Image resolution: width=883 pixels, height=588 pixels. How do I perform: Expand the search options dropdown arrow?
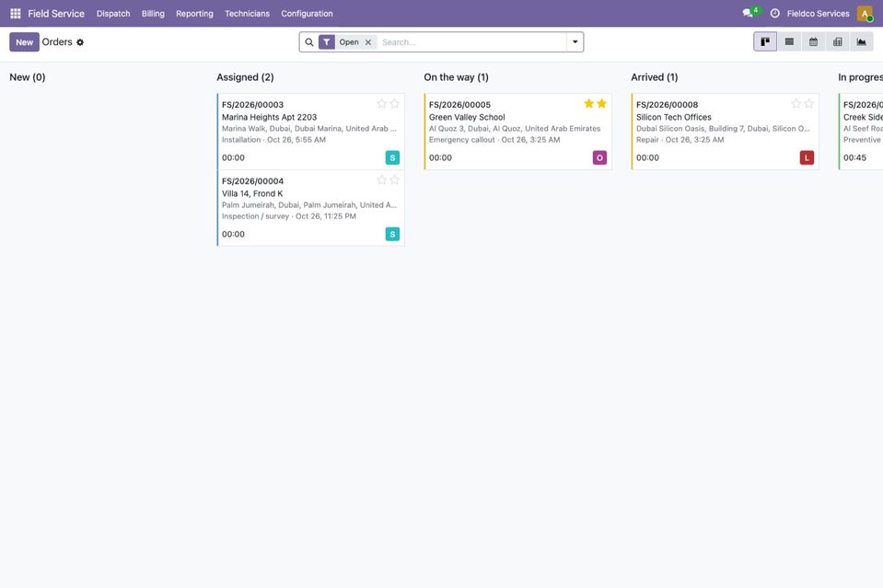click(575, 42)
